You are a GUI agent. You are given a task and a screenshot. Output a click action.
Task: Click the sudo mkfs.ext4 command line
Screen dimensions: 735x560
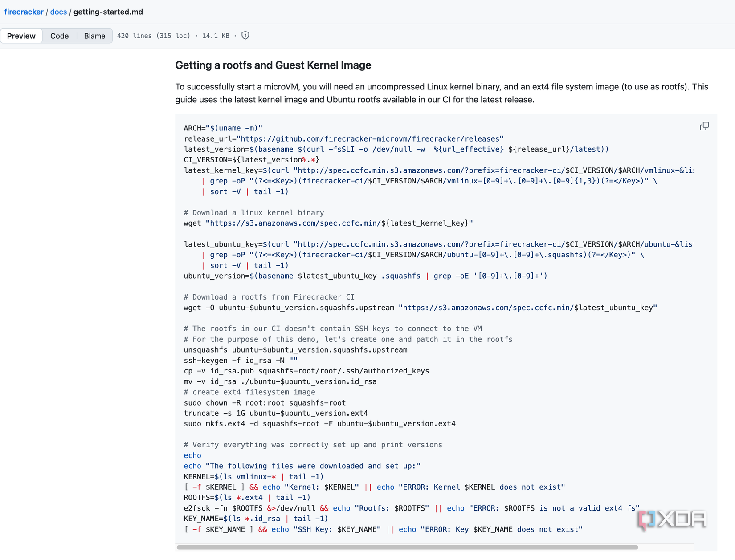click(319, 424)
